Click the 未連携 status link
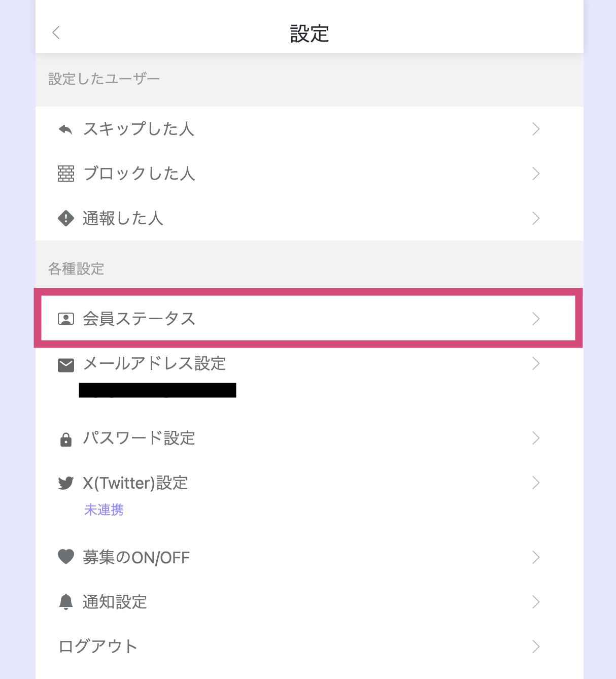 click(104, 510)
